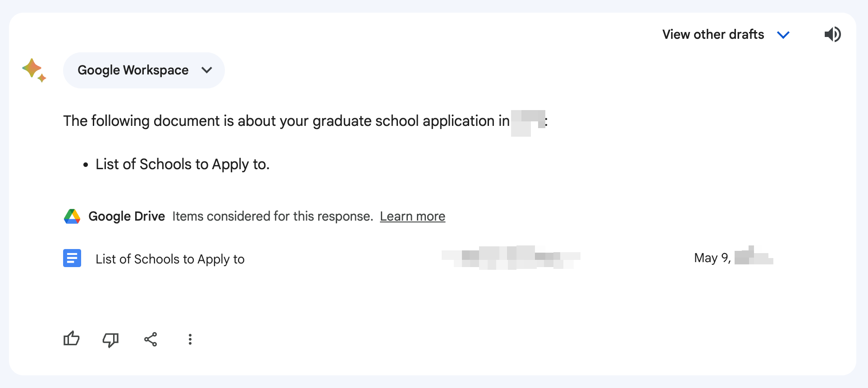The width and height of the screenshot is (868, 388).
Task: Click the share response icon
Action: pos(151,339)
